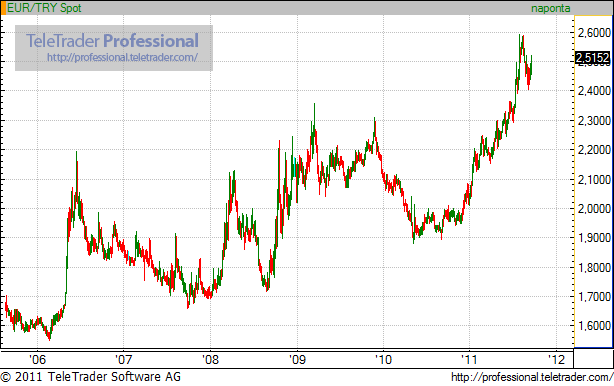Click the 2,1000 price axis label

pyautogui.click(x=594, y=180)
